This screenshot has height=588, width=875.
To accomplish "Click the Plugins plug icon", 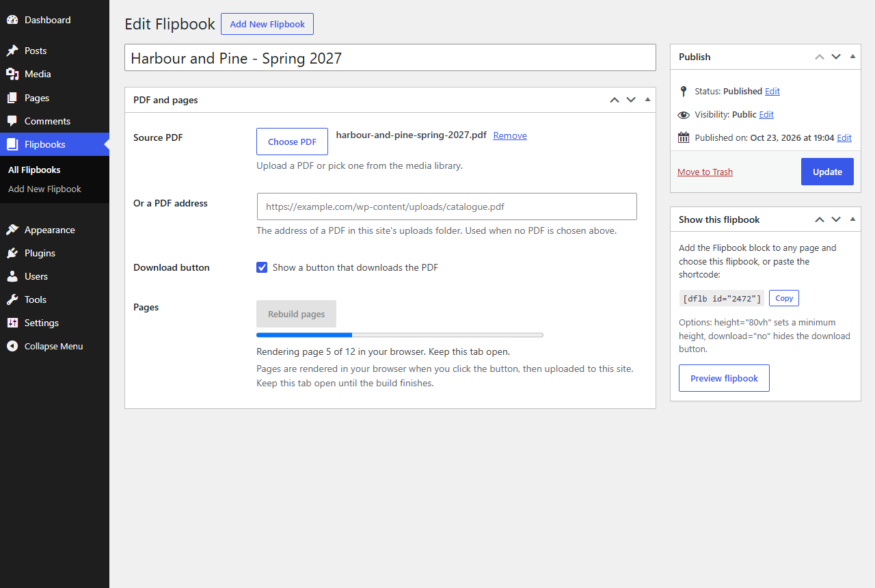I will (12, 253).
